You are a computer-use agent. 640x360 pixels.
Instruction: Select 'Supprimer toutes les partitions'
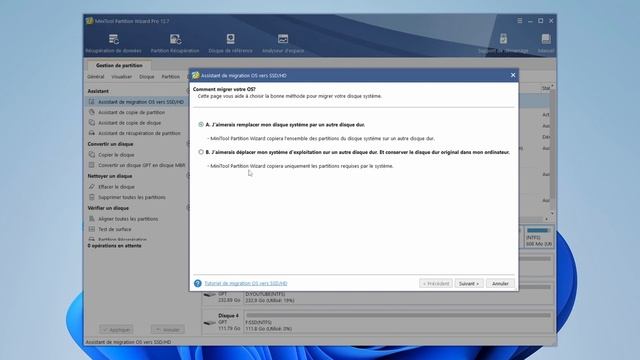(132, 198)
